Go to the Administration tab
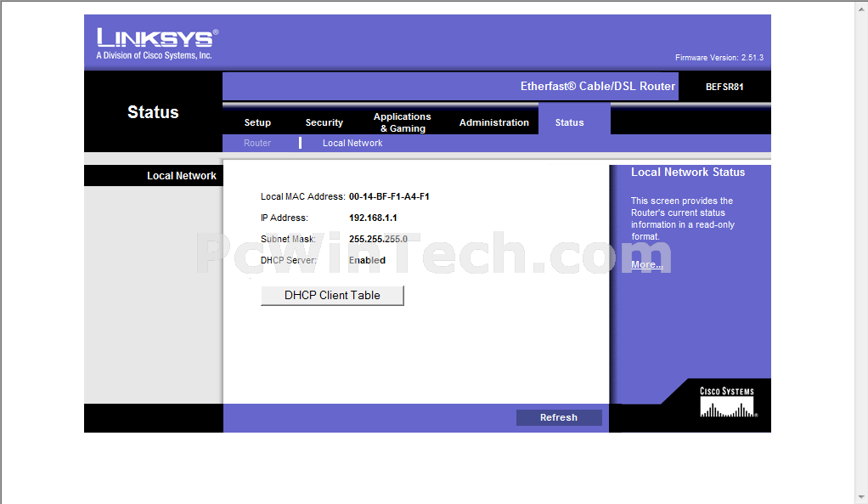The image size is (868, 504). click(x=493, y=122)
